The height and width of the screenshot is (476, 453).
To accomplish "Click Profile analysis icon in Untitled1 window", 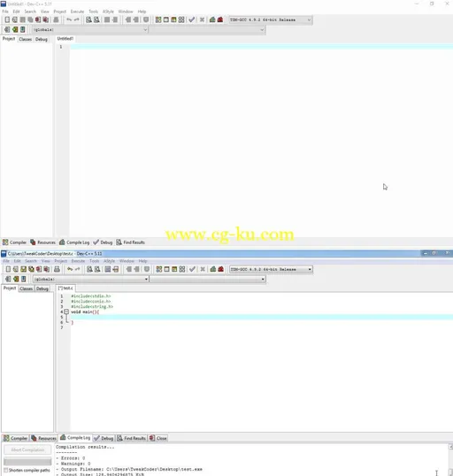I will pyautogui.click(x=212, y=19).
